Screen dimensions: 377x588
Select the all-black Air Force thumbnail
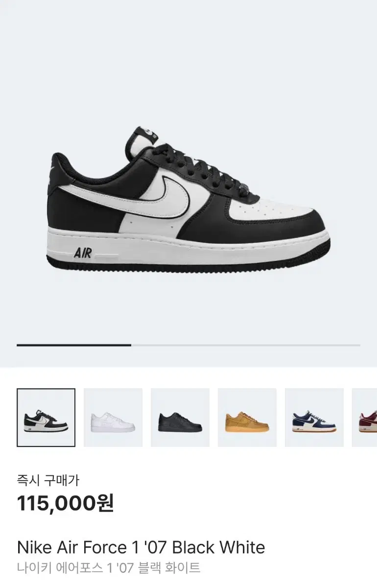pos(180,417)
